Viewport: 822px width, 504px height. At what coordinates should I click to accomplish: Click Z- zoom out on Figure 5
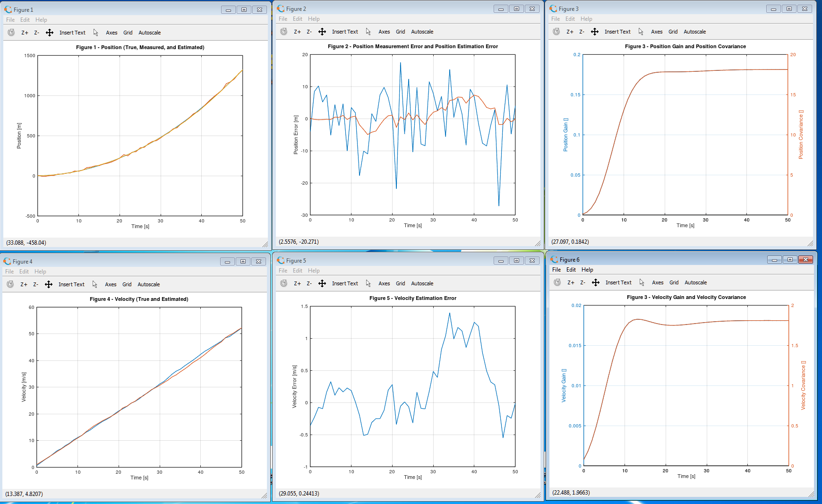pos(309,283)
